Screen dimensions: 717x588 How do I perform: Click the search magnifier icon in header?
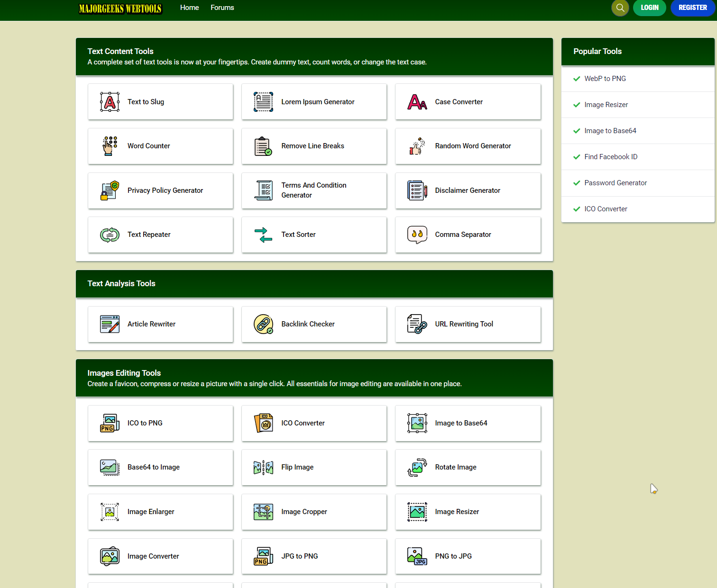[x=620, y=8]
